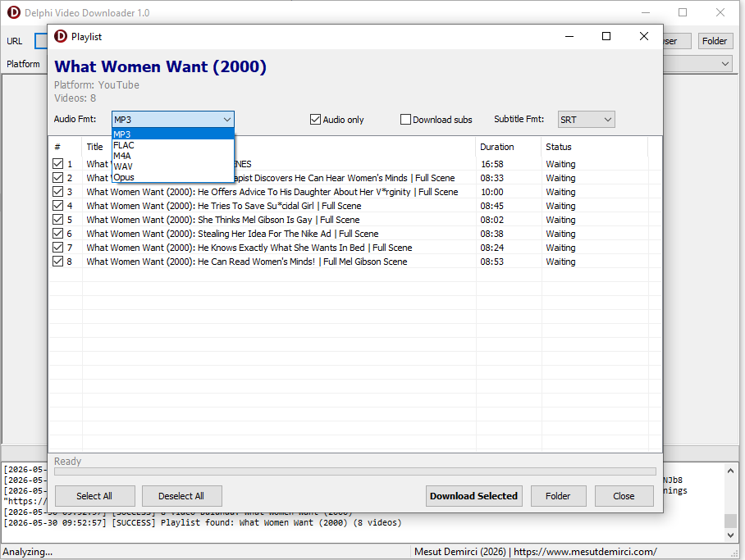The width and height of the screenshot is (745, 560).
Task: Enable the Download subs checkbox
Action: [436, 120]
